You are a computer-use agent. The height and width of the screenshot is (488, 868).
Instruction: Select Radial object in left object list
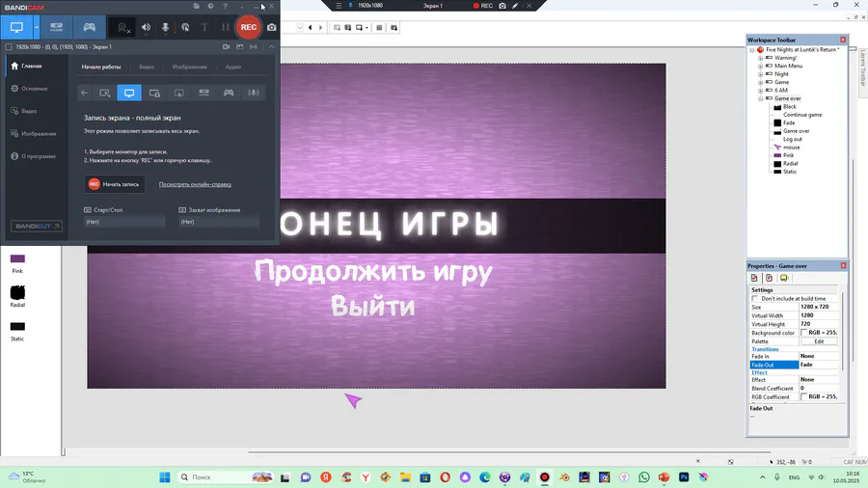pyautogui.click(x=17, y=297)
